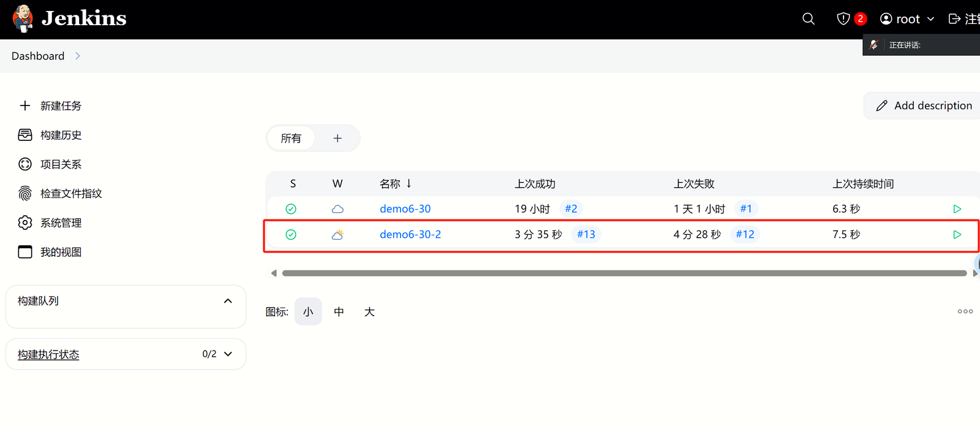Open 新建任务 in the sidebar
This screenshot has height=429, width=980.
click(x=61, y=105)
